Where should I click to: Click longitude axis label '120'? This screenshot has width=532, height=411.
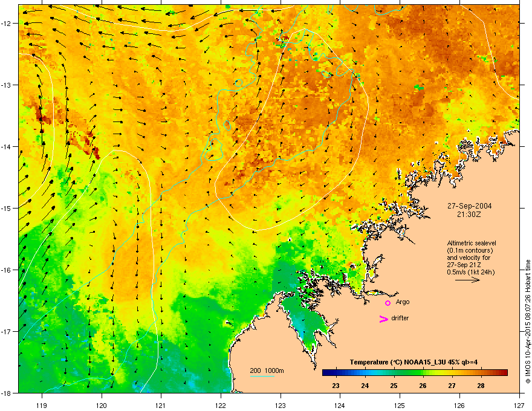pyautogui.click(x=102, y=405)
